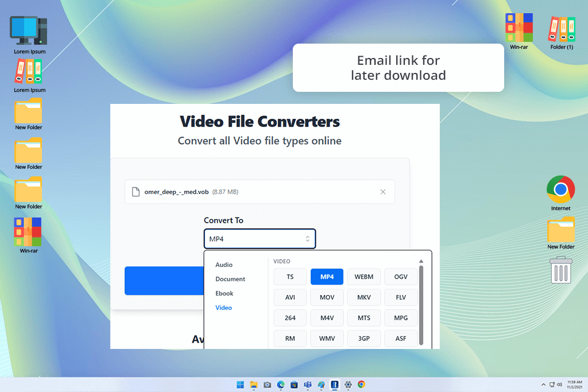Choose M4V video format
Viewport: 588px width, 392px height.
pyautogui.click(x=327, y=318)
